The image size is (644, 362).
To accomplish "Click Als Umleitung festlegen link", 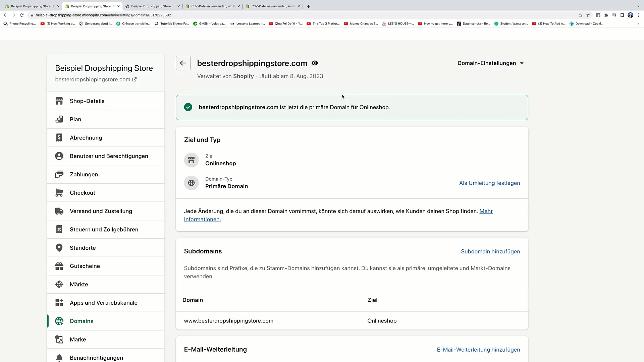I will pyautogui.click(x=490, y=183).
